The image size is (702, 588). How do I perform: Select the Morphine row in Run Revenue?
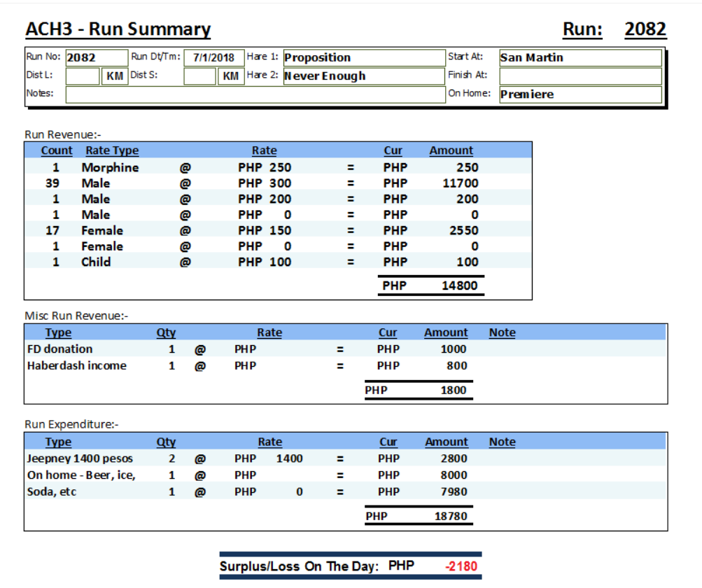[x=110, y=167]
